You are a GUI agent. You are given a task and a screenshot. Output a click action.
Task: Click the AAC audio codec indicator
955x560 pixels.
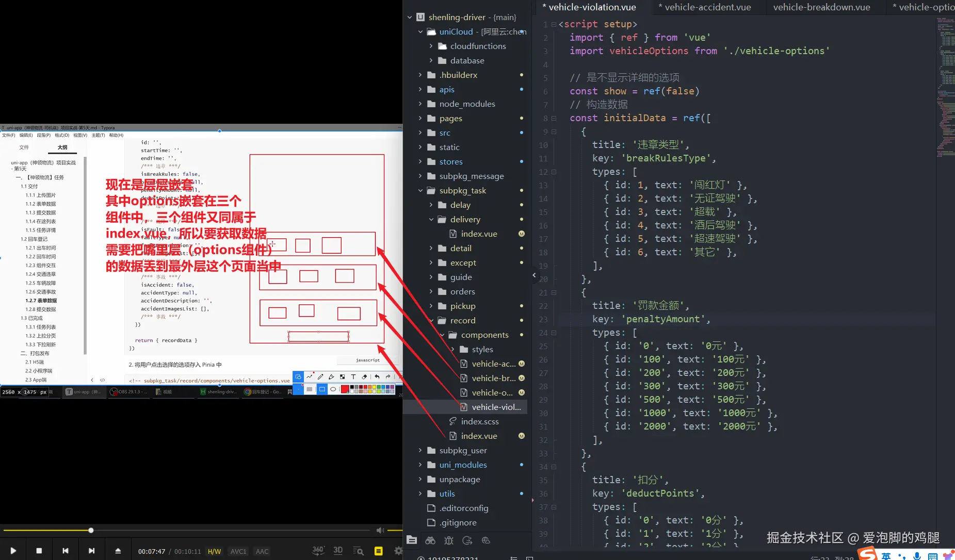(262, 551)
